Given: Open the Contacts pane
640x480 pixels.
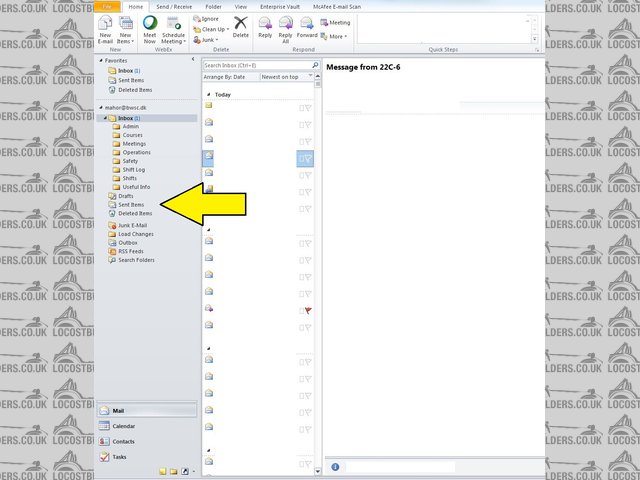Looking at the screenshot, I should (x=123, y=441).
